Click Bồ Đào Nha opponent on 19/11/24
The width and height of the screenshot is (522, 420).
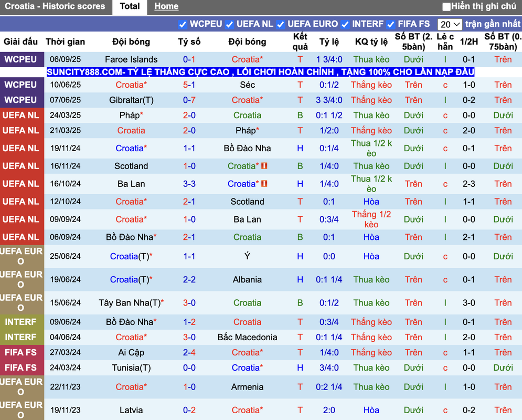point(247,148)
